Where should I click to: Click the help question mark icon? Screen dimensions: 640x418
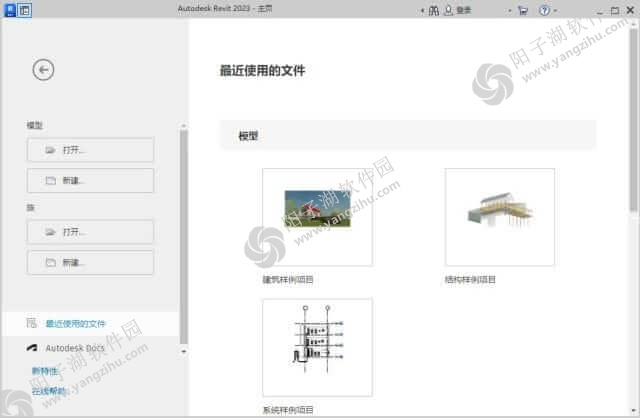(x=544, y=11)
